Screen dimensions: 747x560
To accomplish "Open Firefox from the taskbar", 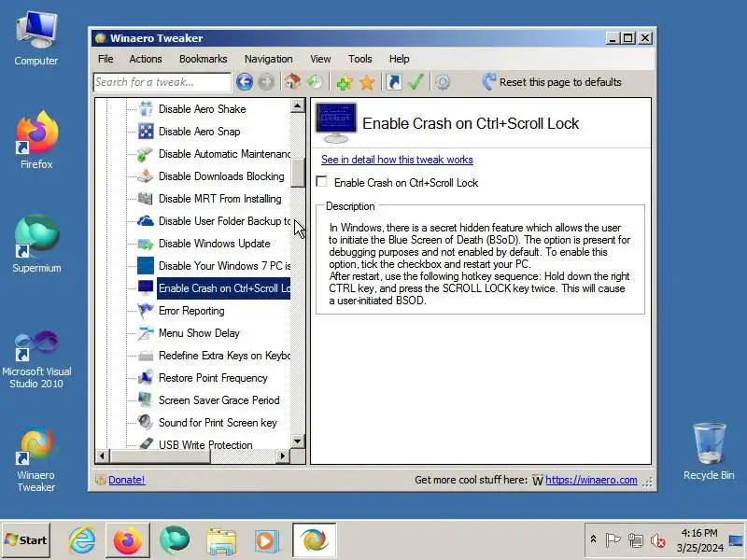I will pos(128,540).
